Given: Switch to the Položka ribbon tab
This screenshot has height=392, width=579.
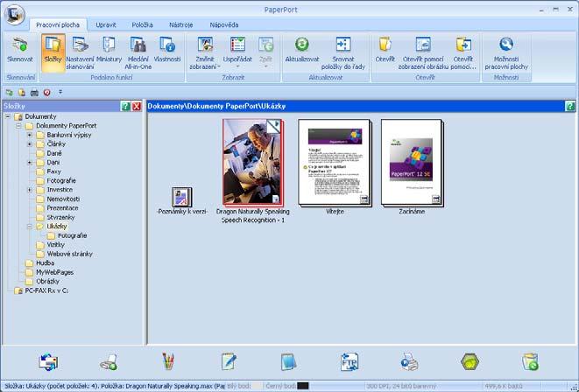Looking at the screenshot, I should coord(142,25).
